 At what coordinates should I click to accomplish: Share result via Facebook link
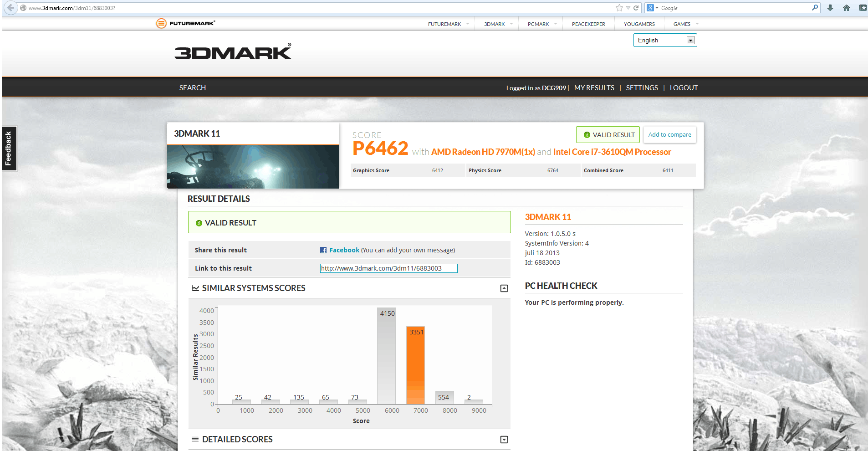tap(344, 250)
